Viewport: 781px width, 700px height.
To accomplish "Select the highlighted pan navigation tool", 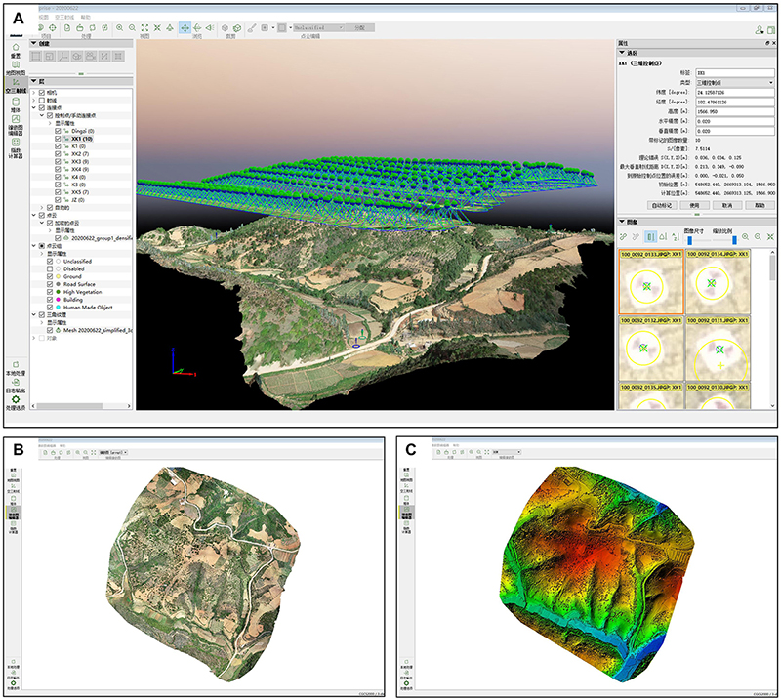I will [185, 28].
